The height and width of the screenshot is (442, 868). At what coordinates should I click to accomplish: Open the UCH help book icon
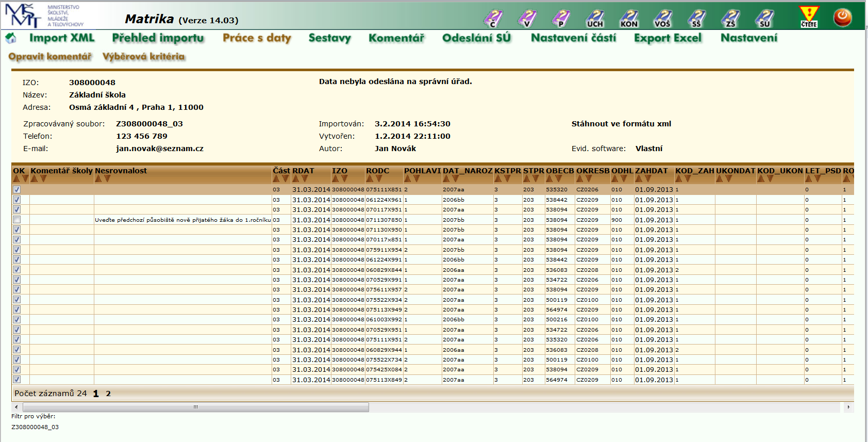(x=595, y=18)
